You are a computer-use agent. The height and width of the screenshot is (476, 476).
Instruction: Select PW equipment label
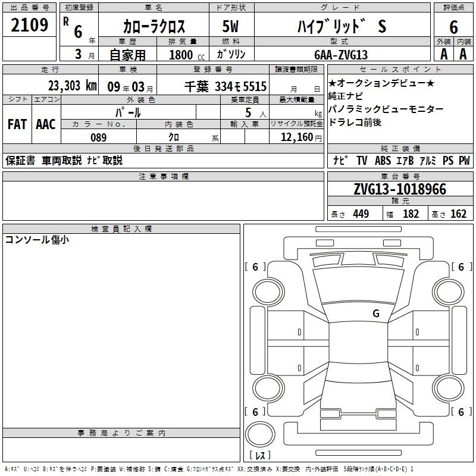pyautogui.click(x=464, y=160)
